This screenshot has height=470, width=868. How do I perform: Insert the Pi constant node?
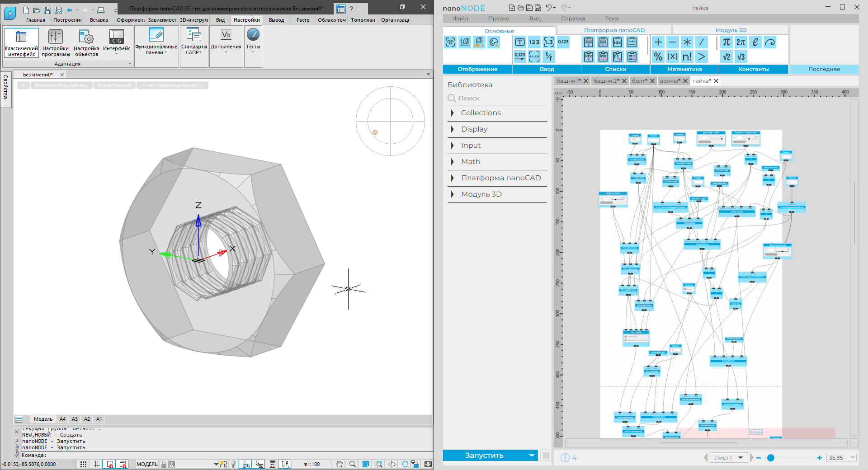pos(726,42)
